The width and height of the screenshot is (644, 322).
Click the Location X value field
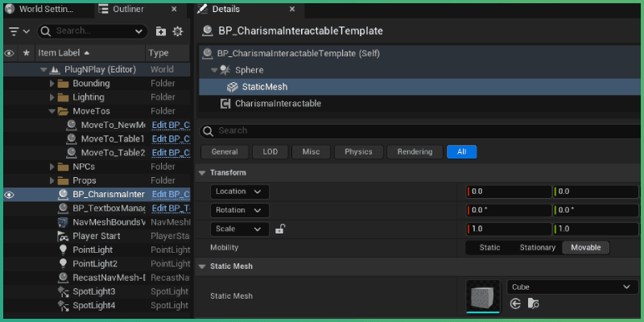[x=509, y=192]
